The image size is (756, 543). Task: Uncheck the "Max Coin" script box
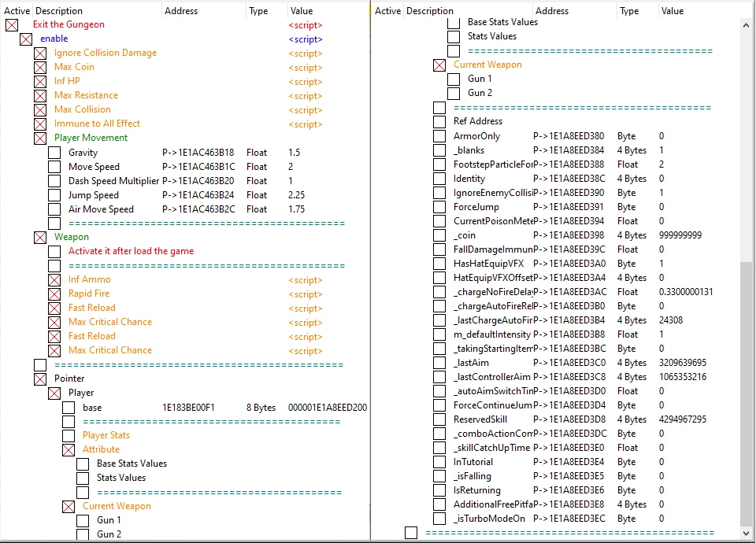(x=40, y=68)
